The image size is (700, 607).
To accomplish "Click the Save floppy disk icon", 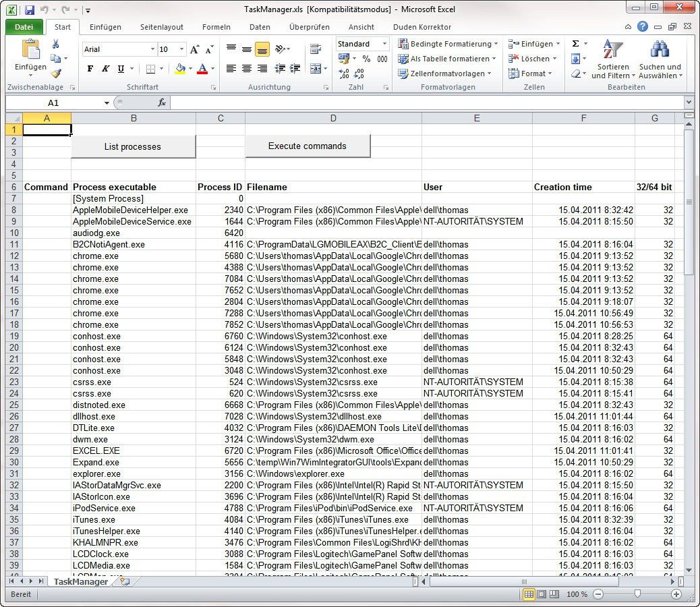I will click(x=30, y=9).
